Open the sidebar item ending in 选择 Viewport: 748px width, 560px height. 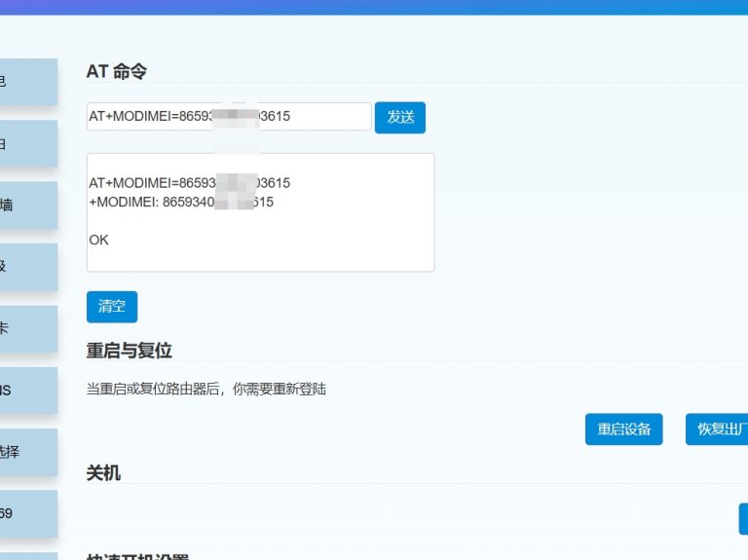pyautogui.click(x=27, y=452)
